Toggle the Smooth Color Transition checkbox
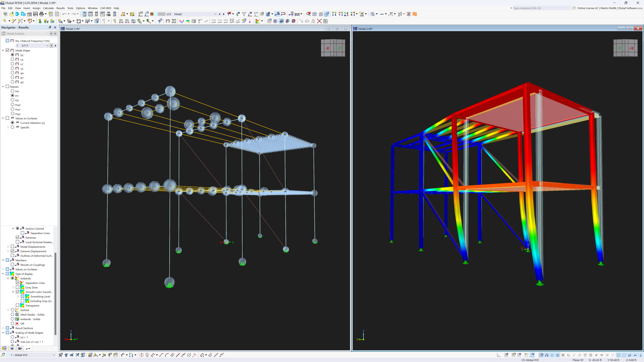This screenshot has height=362, width=644. pos(17,292)
